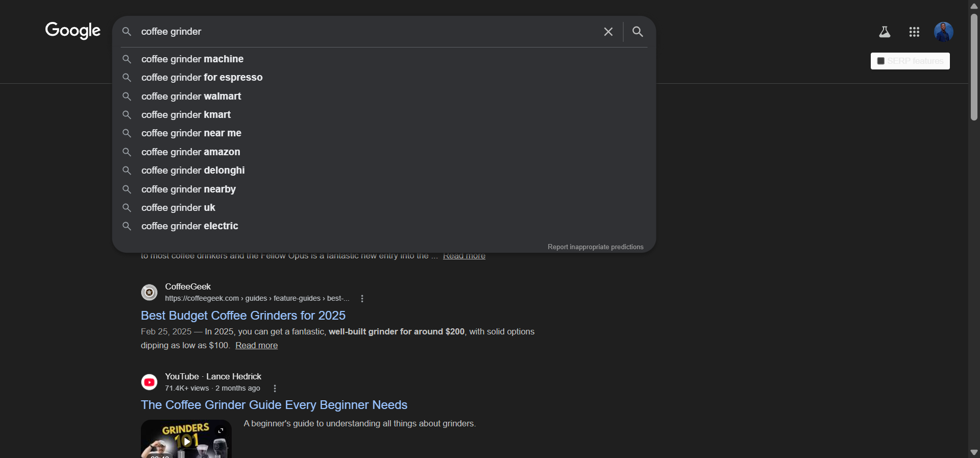Click inside the coffee grinder search field
Viewport: 980px width, 458px height.
367,32
